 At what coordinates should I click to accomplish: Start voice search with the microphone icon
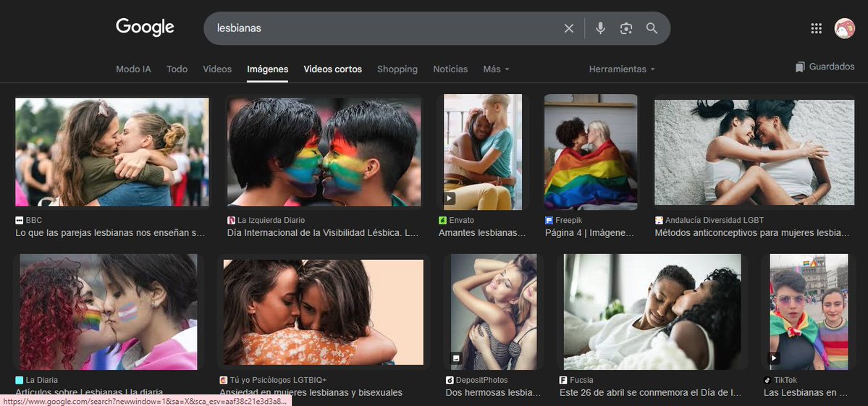point(600,28)
